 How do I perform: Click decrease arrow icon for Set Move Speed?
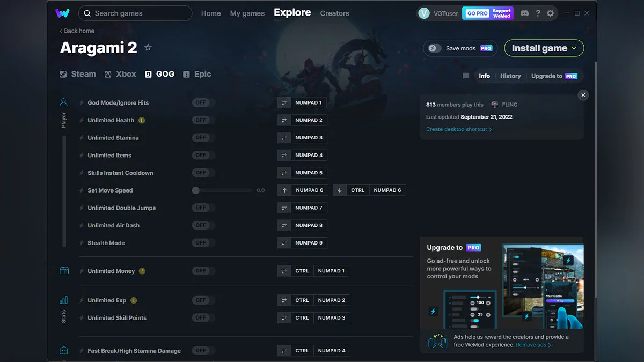(x=340, y=190)
